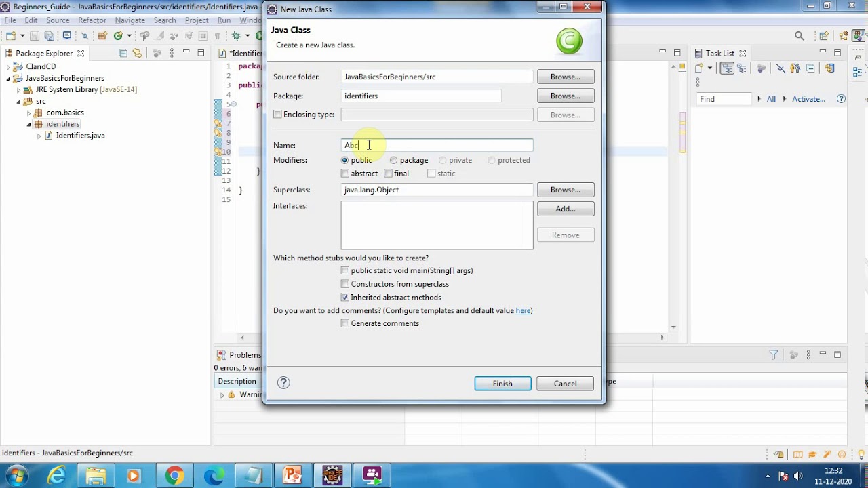Expand the Warnings row in Problems view
Image resolution: width=868 pixels, height=488 pixels.
[x=222, y=394]
